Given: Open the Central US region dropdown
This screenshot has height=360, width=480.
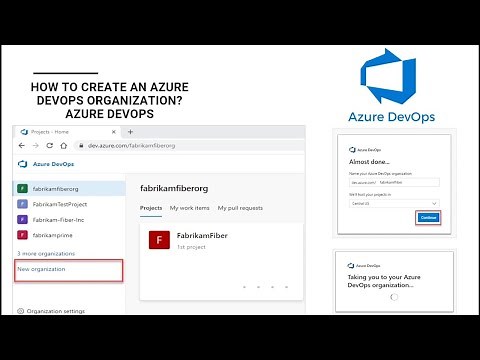Looking at the screenshot, I should 394,203.
